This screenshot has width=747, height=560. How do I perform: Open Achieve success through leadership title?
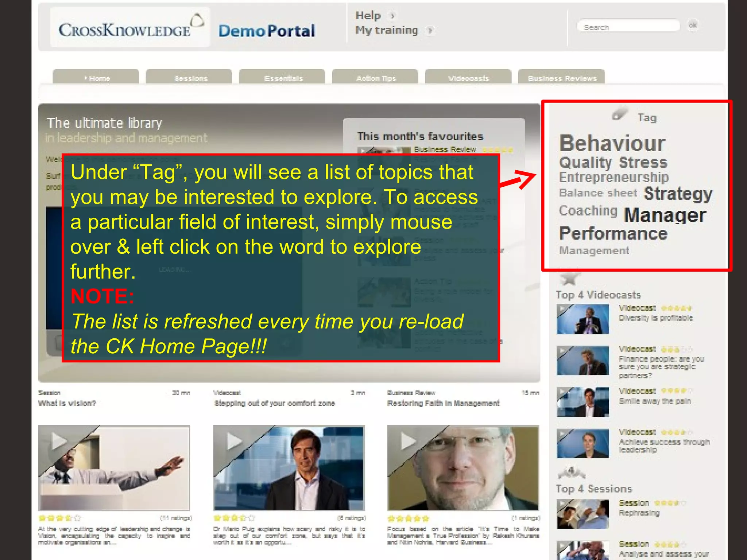click(x=664, y=446)
